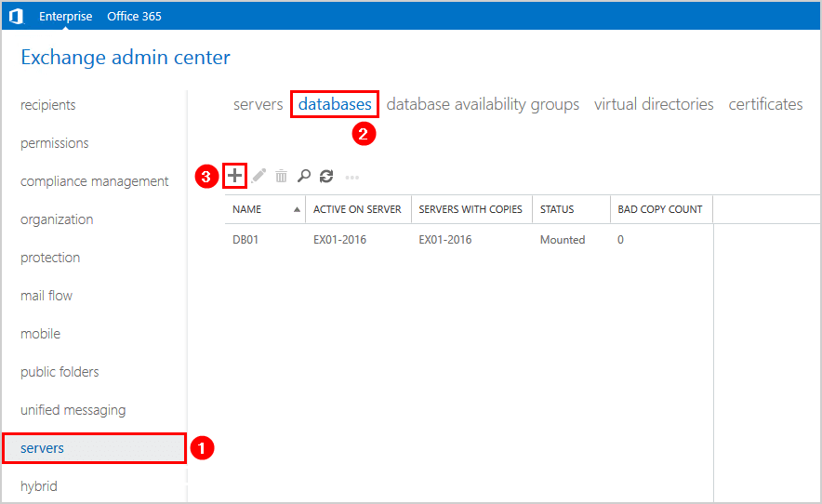Open the databases tab

[x=335, y=104]
